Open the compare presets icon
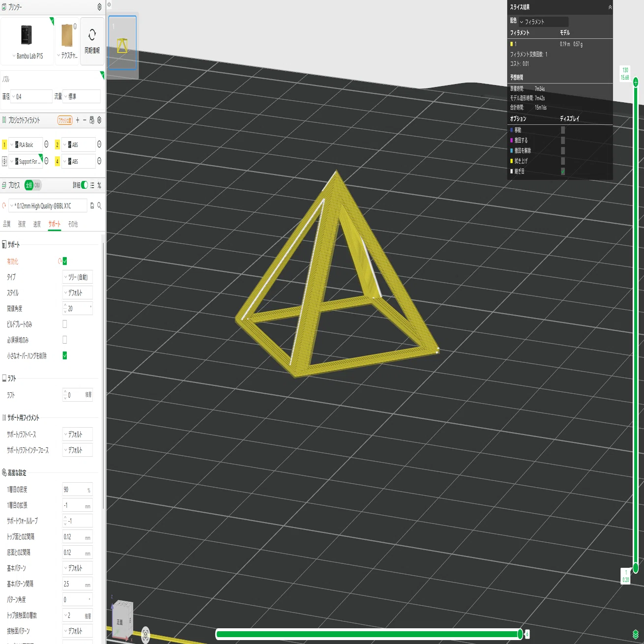Screen dimensions: 644x644 tap(99, 185)
